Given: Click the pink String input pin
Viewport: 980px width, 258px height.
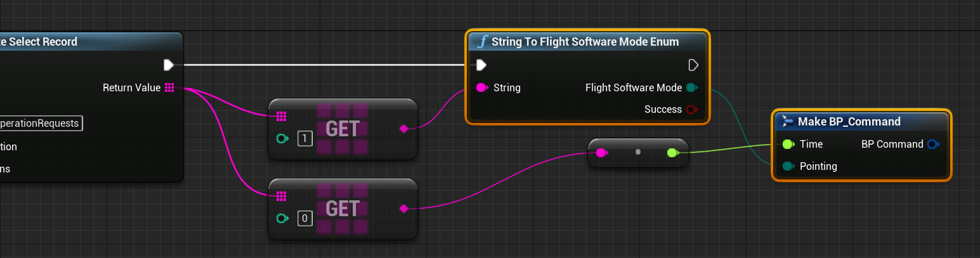Looking at the screenshot, I should [x=482, y=87].
